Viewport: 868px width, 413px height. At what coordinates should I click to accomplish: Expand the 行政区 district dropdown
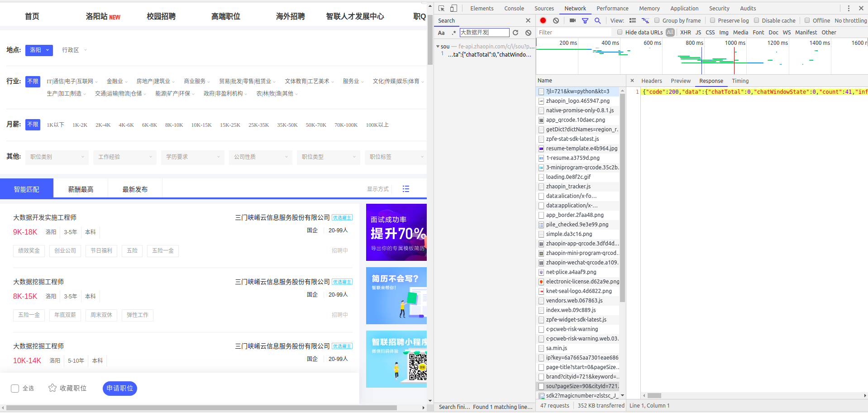(74, 50)
